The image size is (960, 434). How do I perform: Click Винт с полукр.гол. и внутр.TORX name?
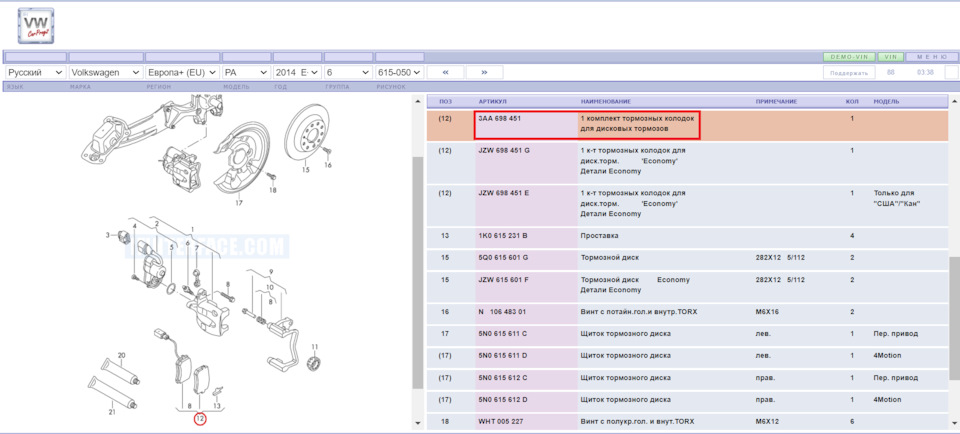(637, 422)
